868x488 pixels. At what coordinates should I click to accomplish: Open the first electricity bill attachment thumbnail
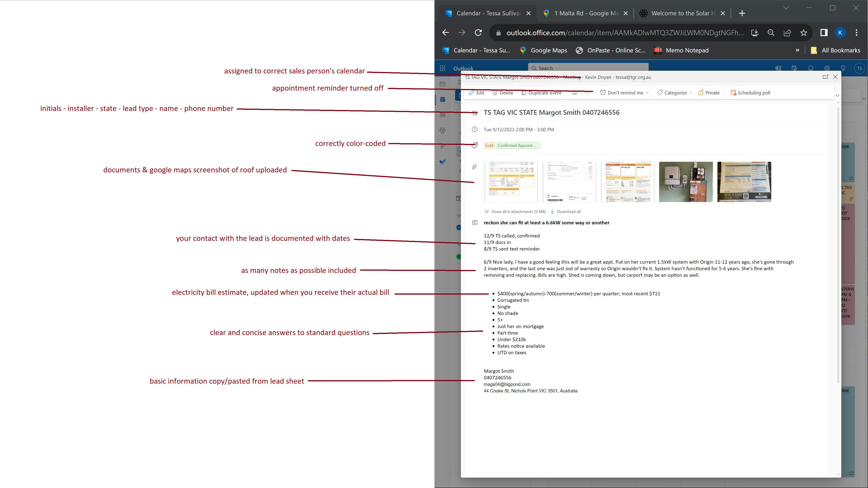tap(510, 182)
